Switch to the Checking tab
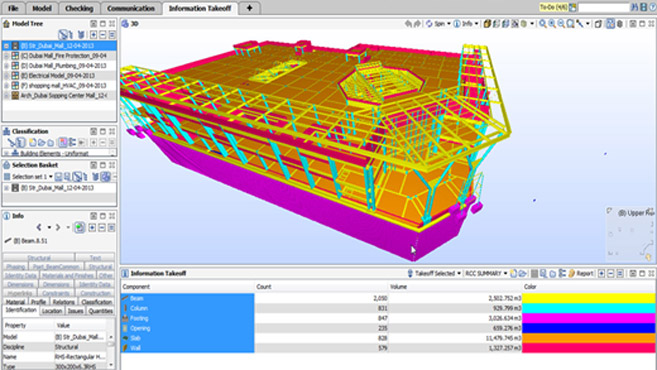The image size is (657, 370). 79,8
